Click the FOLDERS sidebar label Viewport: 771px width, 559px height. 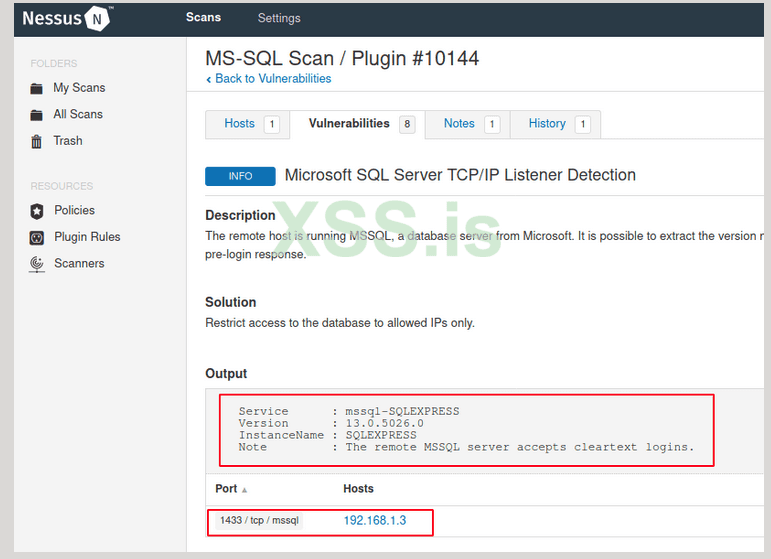[54, 64]
